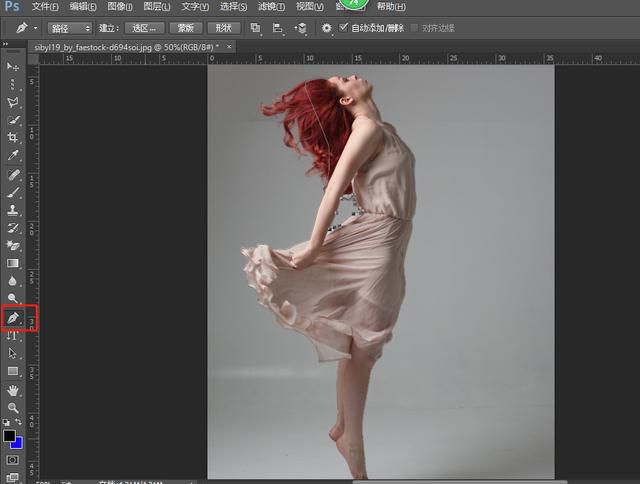Open the 滤镜(T) menu

point(271,7)
